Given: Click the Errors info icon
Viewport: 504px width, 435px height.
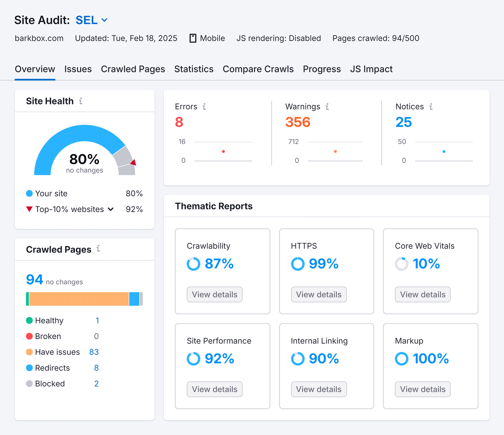Looking at the screenshot, I should point(204,107).
